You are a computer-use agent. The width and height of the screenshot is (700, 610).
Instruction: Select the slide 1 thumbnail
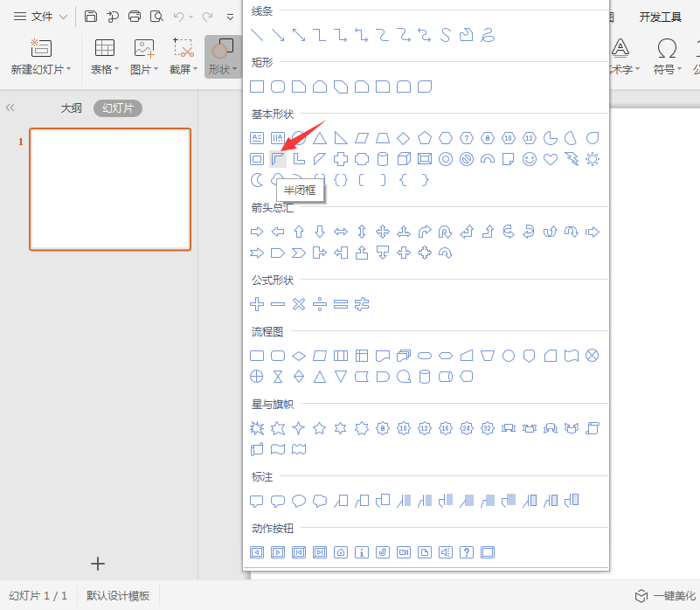tap(110, 190)
